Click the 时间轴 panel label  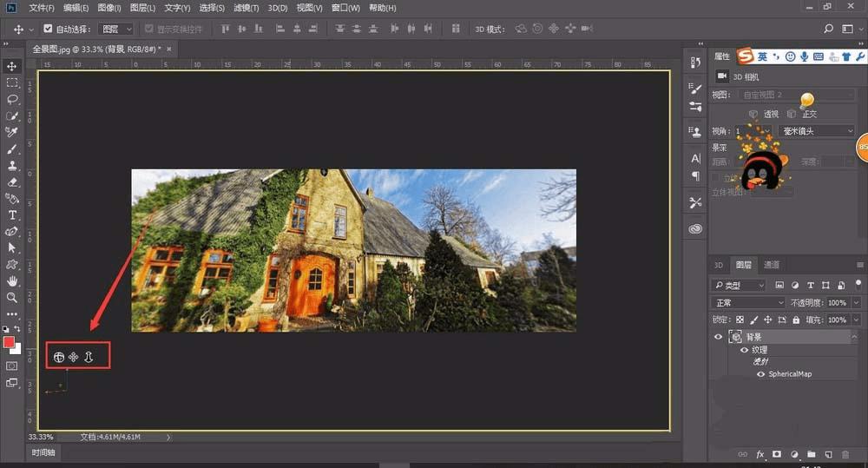tap(43, 452)
